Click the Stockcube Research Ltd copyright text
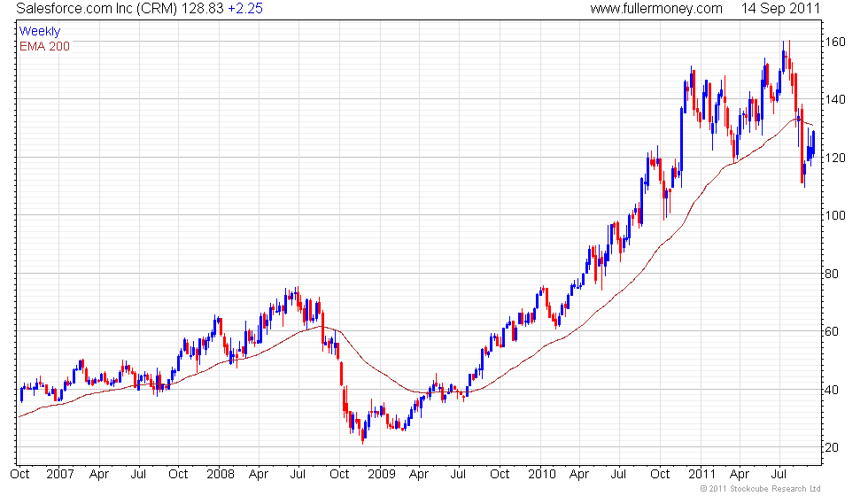 (760, 489)
